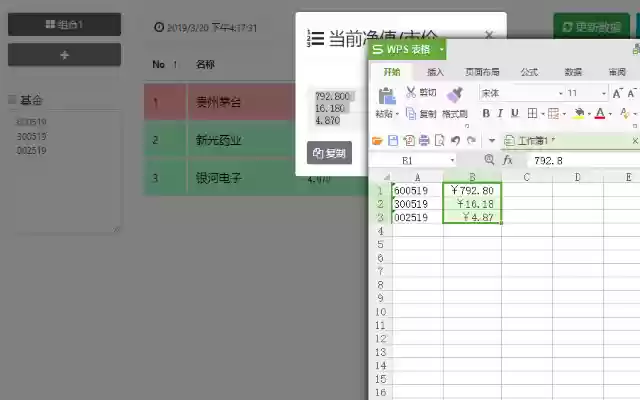Expand the fill color dropdown arrow
The width and height of the screenshot is (640, 400).
coord(589,114)
